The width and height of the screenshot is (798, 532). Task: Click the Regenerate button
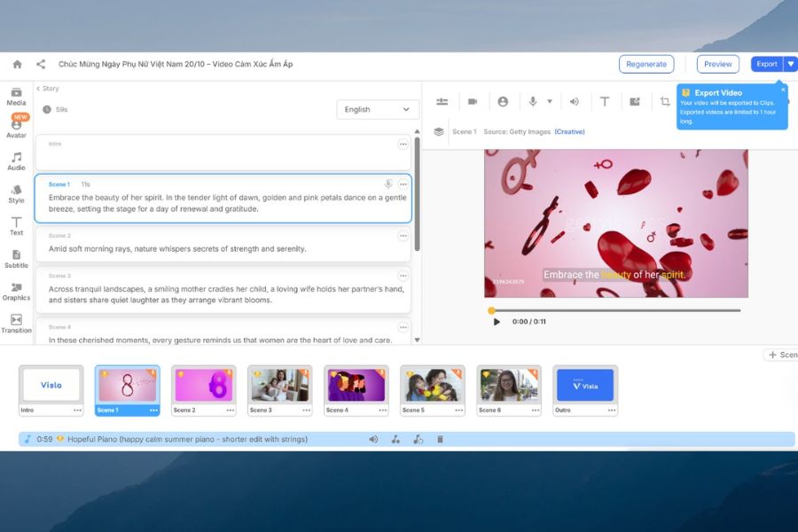tap(646, 64)
